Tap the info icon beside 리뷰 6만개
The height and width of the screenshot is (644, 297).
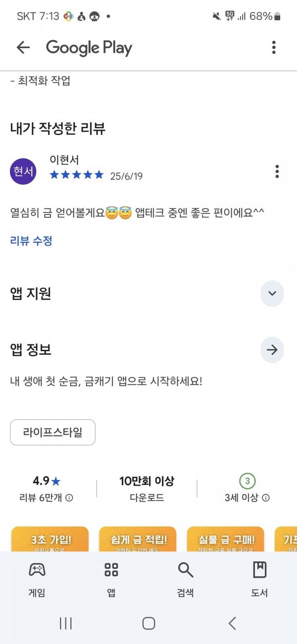69,498
